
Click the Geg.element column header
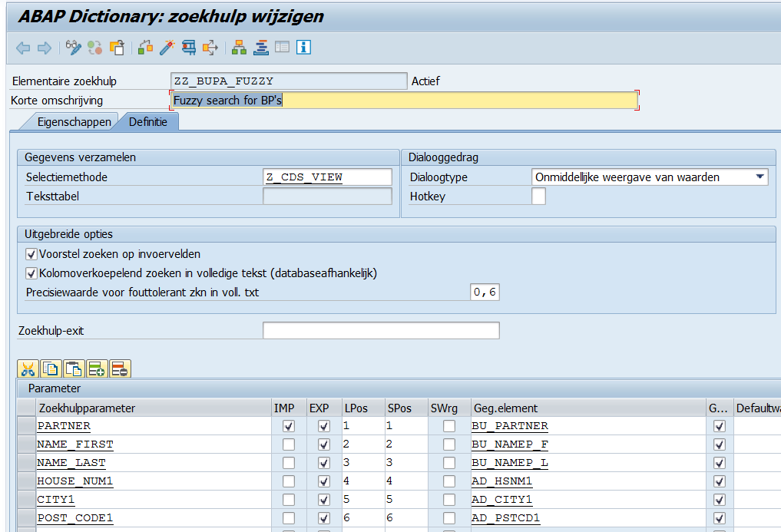tap(588, 408)
